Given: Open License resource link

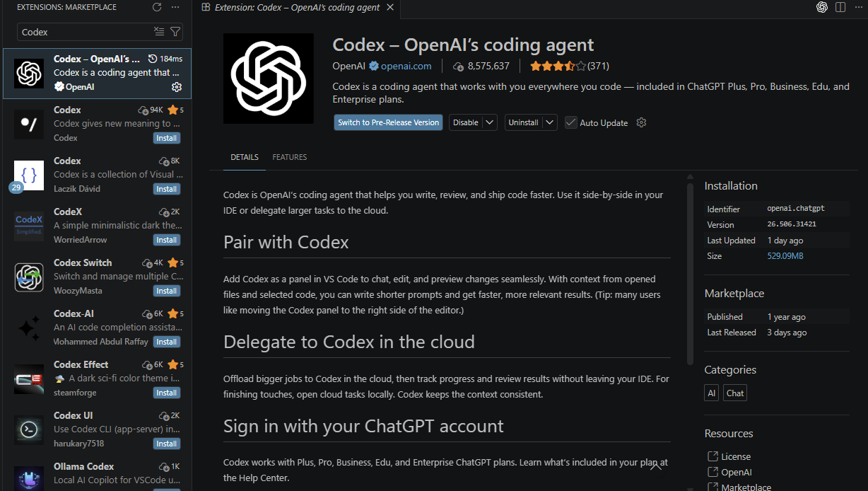Looking at the screenshot, I should click(736, 456).
